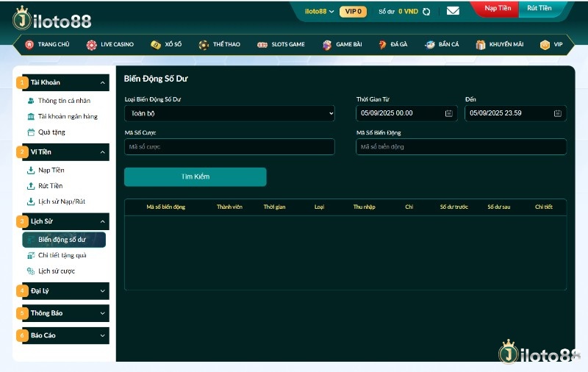This screenshot has width=588, height=372.
Task: Expand the Thông Báo section
Action: coord(102,313)
